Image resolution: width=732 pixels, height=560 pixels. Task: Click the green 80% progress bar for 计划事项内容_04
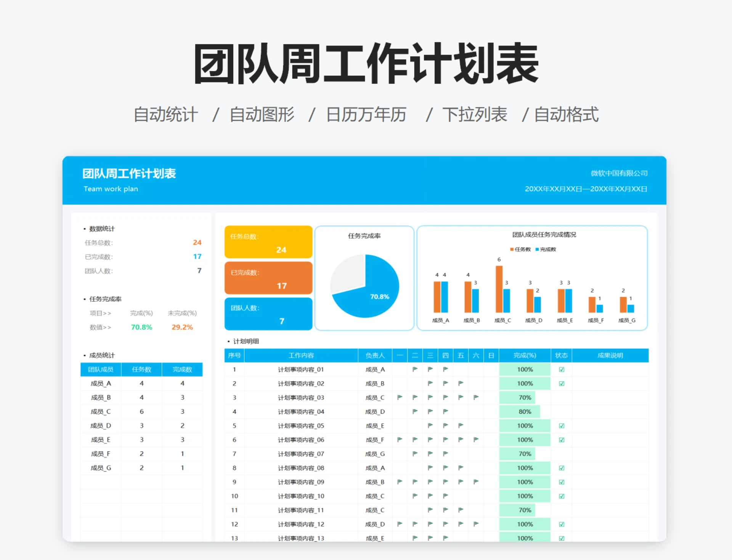click(x=520, y=411)
